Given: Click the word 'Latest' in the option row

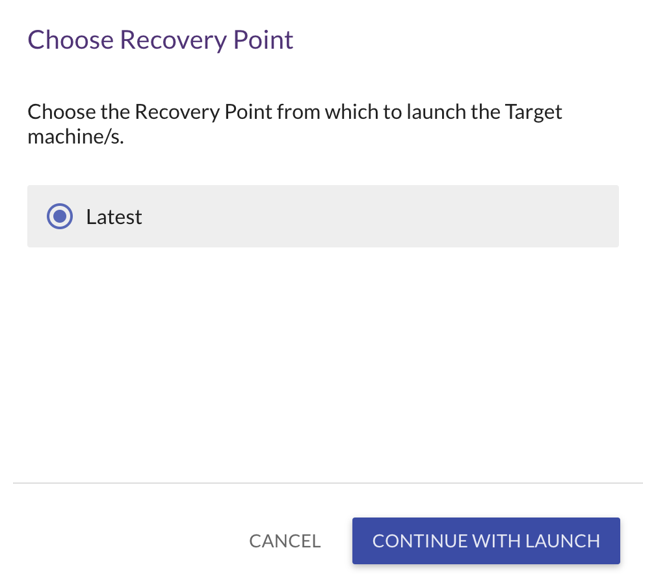Looking at the screenshot, I should pos(114,217).
